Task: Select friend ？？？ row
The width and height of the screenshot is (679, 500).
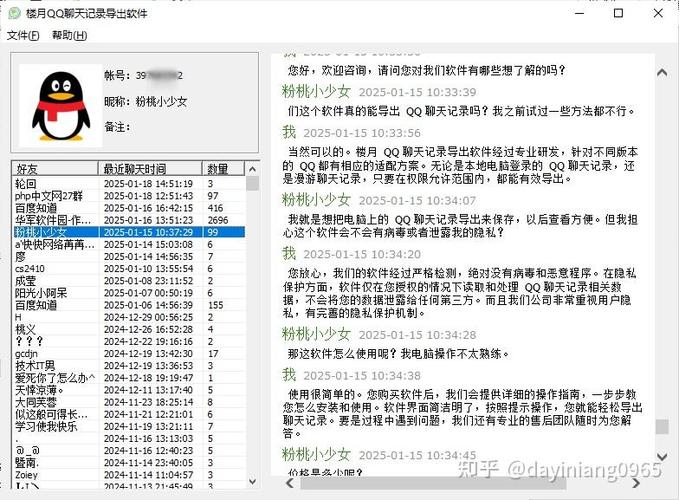Action: tap(129, 341)
